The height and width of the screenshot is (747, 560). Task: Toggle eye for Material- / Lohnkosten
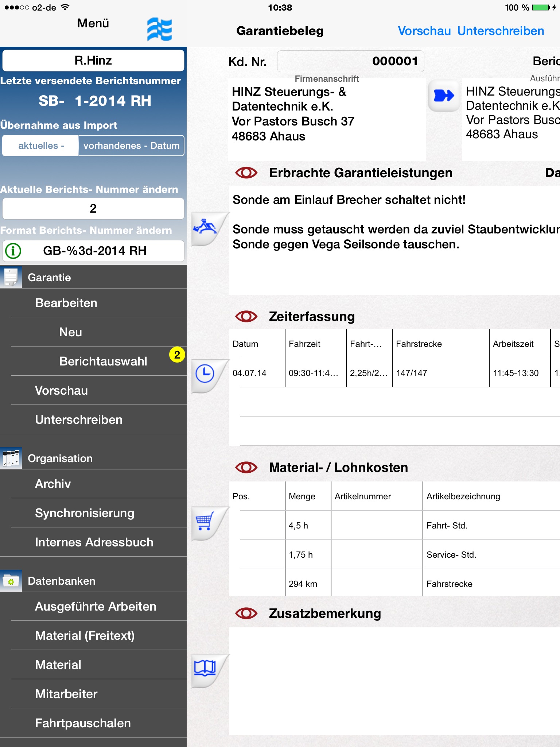pyautogui.click(x=246, y=467)
